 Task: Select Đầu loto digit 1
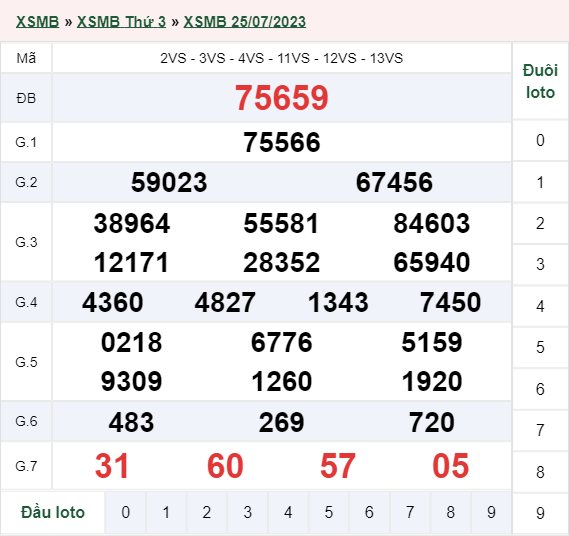pos(166,512)
